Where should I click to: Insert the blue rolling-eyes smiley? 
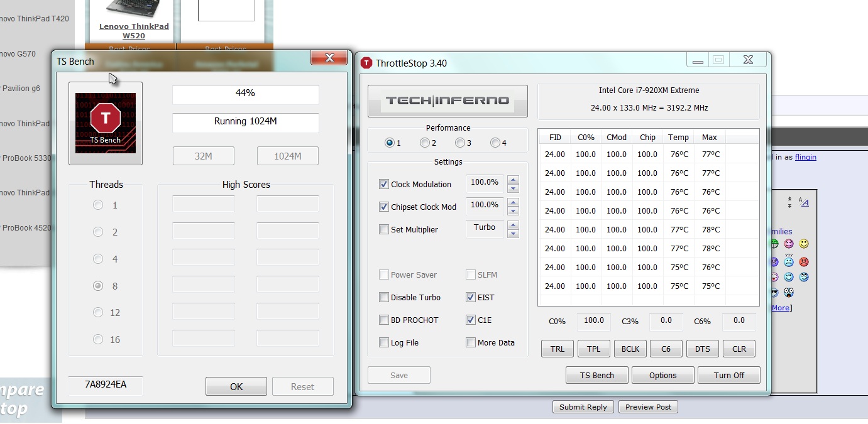coord(804,277)
